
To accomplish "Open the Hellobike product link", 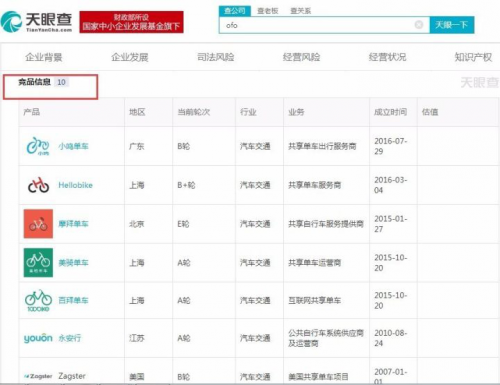I will (x=75, y=185).
